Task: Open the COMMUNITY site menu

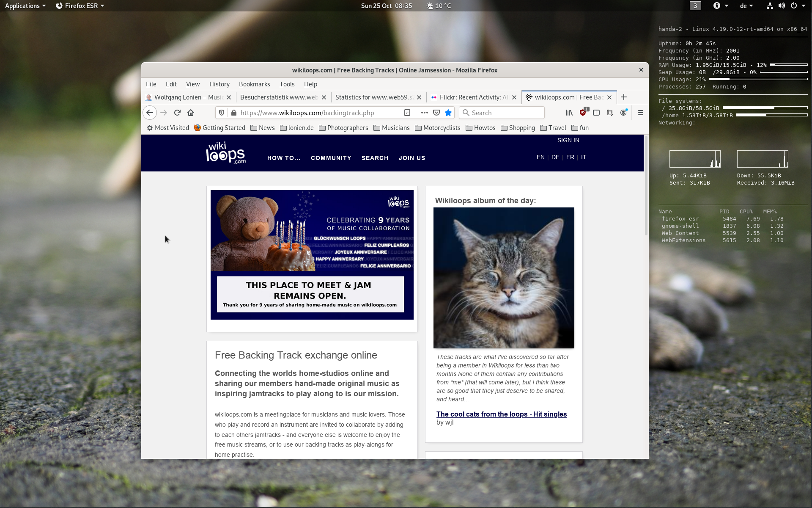Action: click(331, 158)
